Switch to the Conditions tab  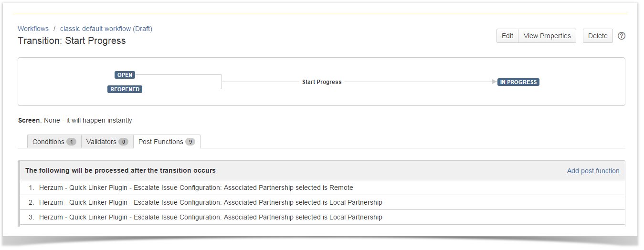click(x=54, y=142)
